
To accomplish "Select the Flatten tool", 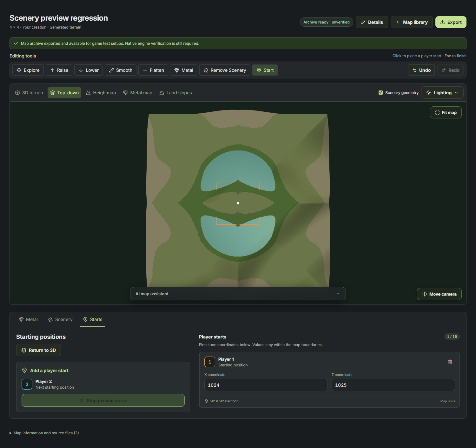I will [x=153, y=70].
